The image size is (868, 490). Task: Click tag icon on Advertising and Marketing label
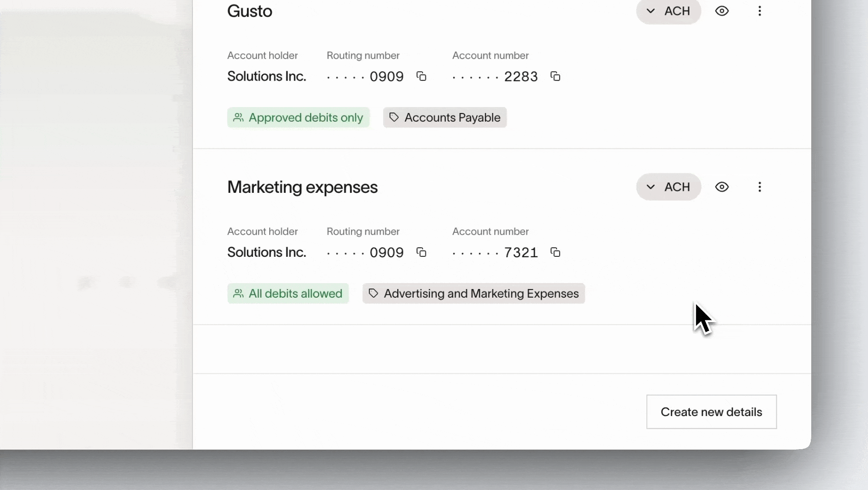(x=373, y=294)
